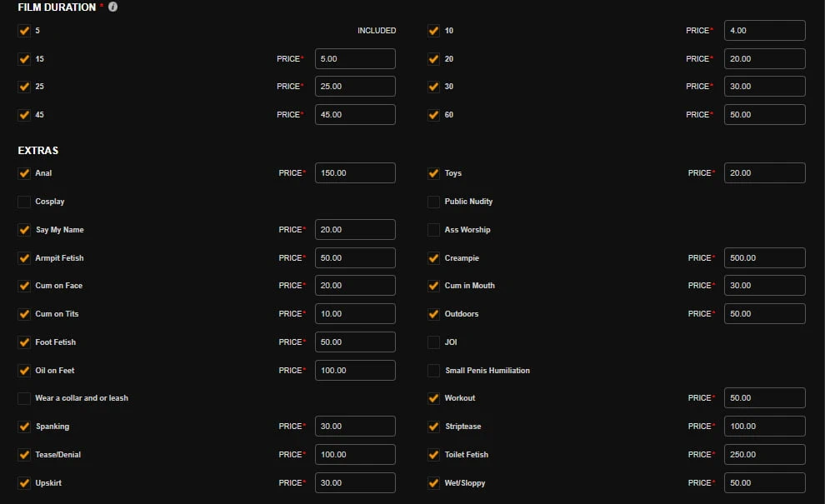The image size is (825, 504).
Task: Select the Striptease price input
Action: click(x=764, y=427)
